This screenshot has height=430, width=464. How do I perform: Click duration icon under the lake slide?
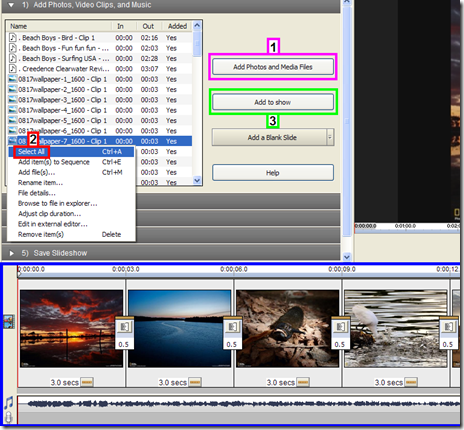(195, 382)
